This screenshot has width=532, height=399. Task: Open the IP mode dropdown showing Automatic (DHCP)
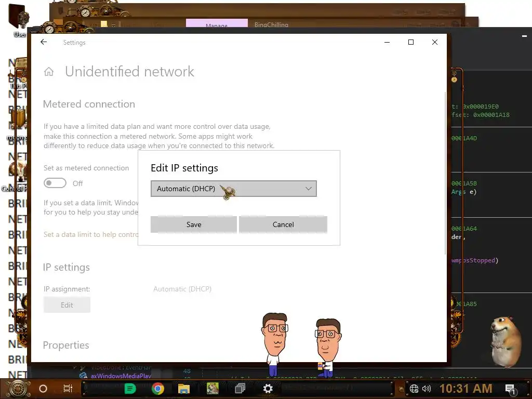pos(233,189)
